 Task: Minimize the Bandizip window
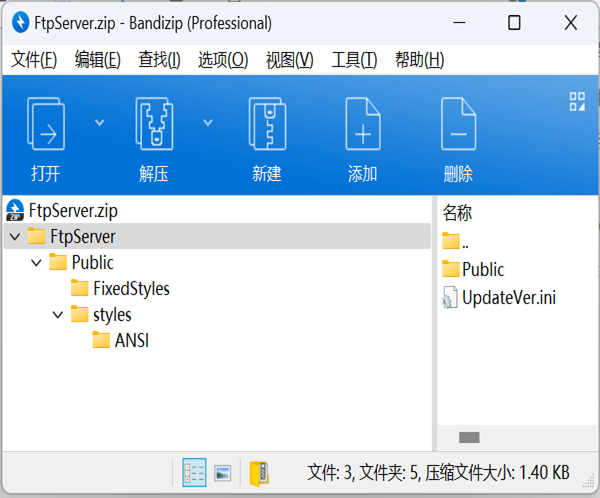click(459, 23)
